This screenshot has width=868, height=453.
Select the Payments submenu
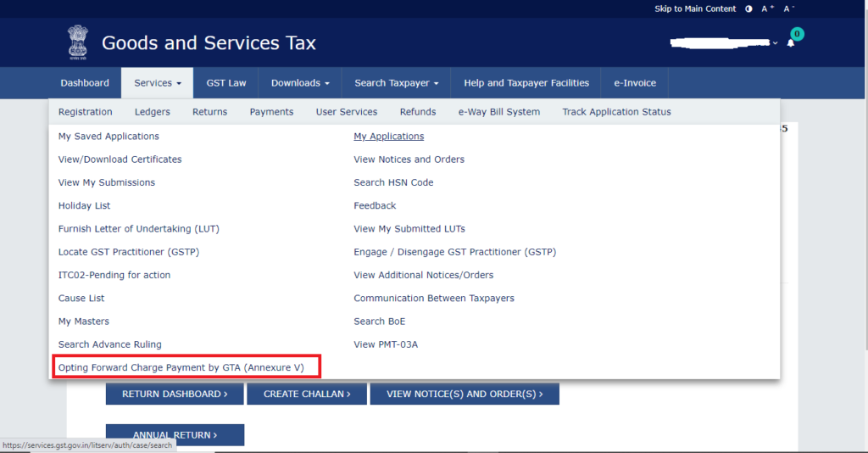click(x=271, y=112)
